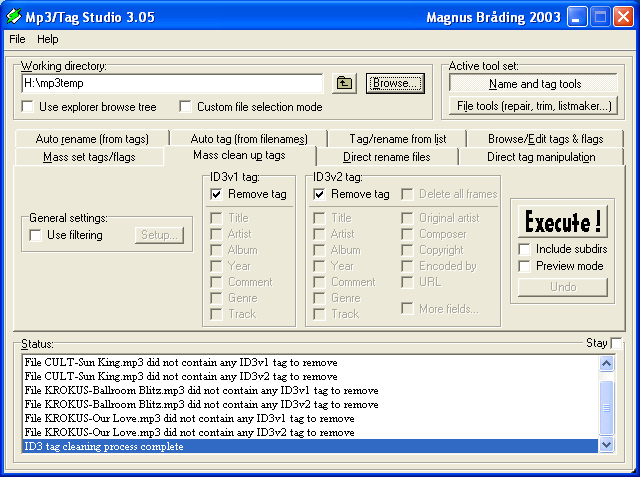Enable Preview mode checkbox

524,266
